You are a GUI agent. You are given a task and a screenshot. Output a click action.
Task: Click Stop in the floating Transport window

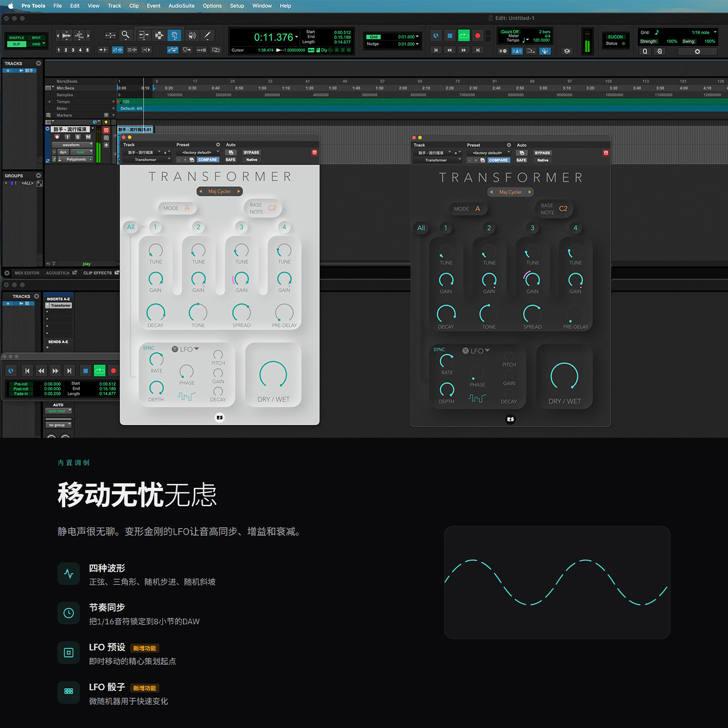click(85, 371)
